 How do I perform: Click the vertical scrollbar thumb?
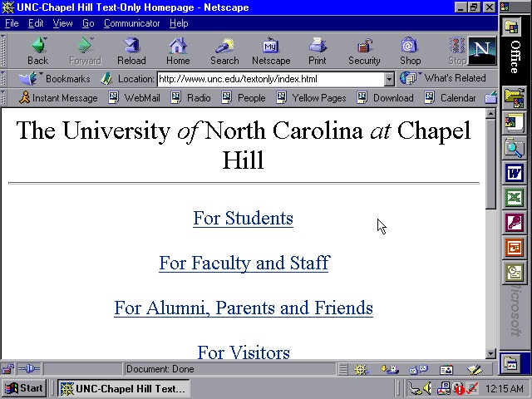[x=490, y=165]
